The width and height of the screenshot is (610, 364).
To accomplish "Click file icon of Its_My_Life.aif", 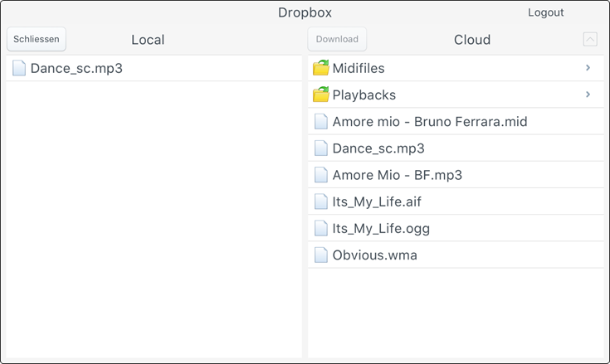I will point(321,201).
